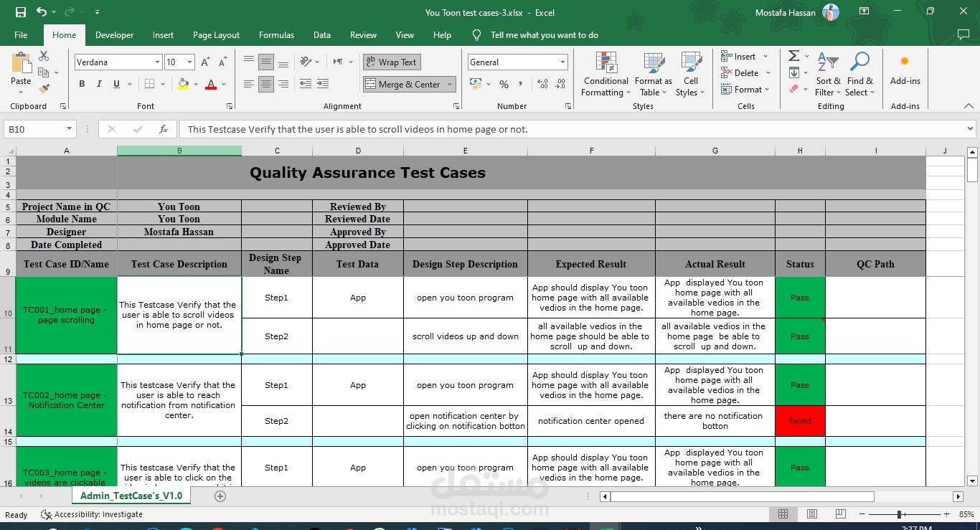Toggle Bold formatting
980x530 pixels.
[x=82, y=84]
